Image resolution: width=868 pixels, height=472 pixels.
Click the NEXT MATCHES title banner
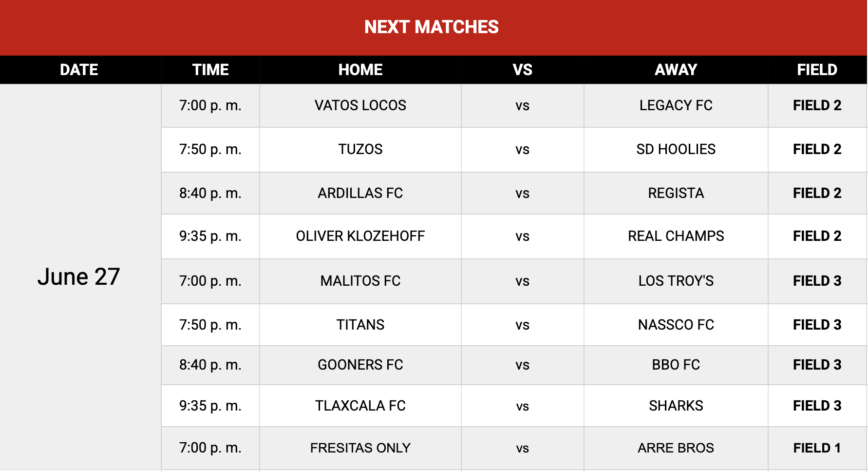[x=434, y=27]
